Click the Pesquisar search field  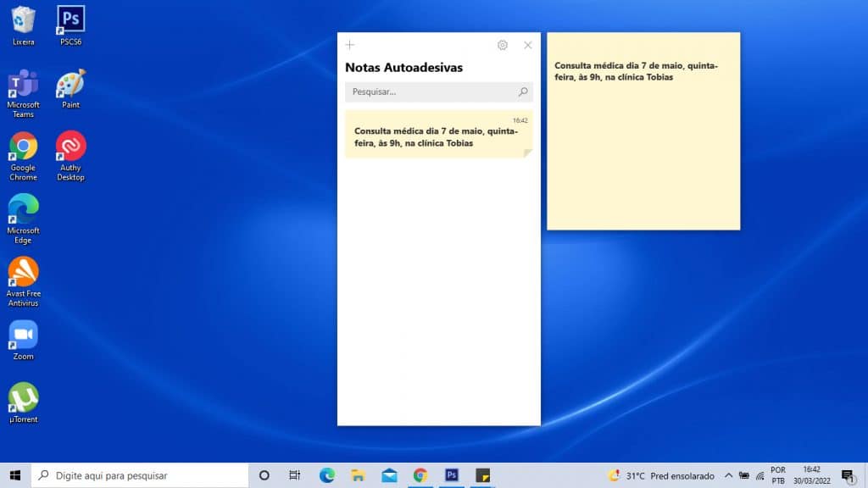(439, 91)
